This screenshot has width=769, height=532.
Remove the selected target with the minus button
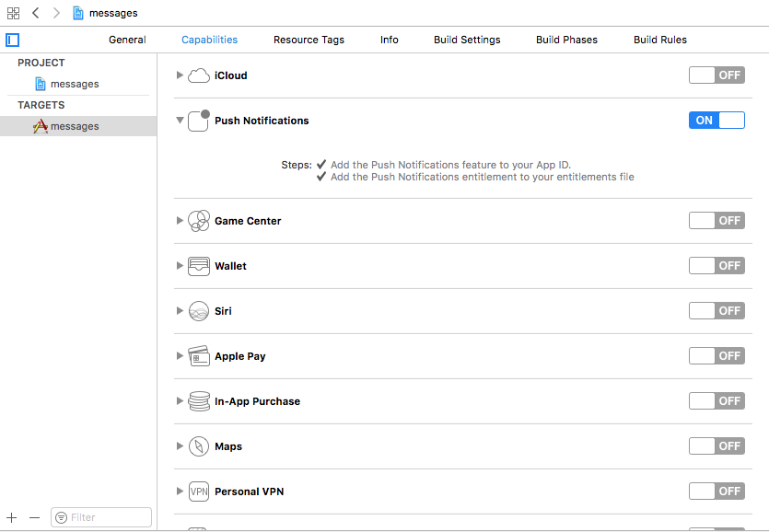pos(34,517)
